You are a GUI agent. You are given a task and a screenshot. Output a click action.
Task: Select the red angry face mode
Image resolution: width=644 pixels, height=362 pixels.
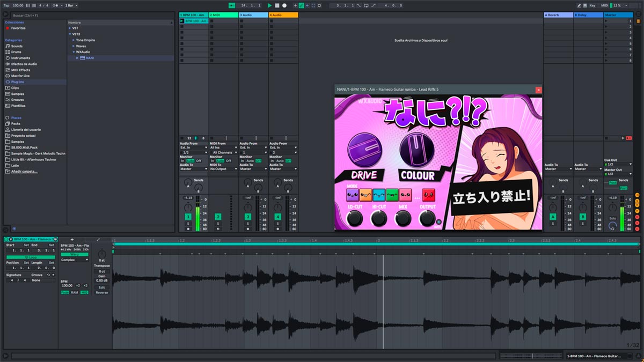(x=429, y=195)
